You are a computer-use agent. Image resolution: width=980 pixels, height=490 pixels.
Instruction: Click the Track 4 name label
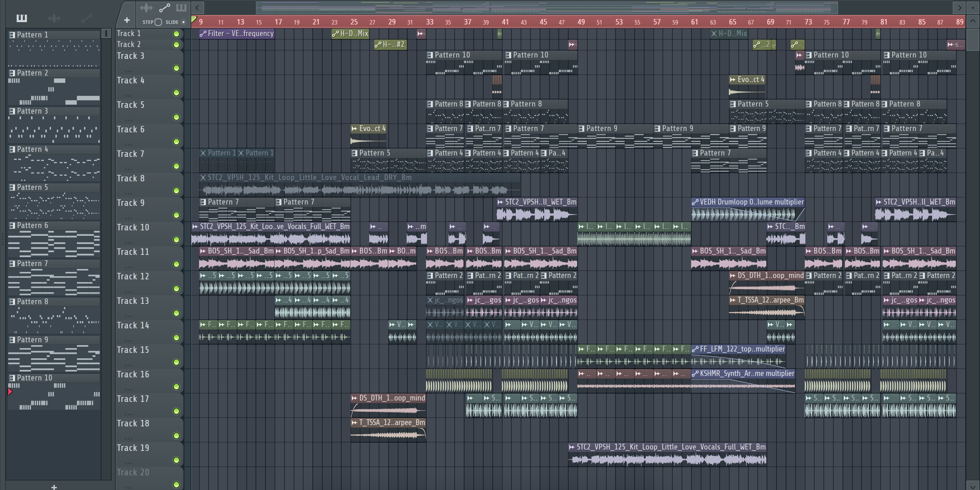130,80
